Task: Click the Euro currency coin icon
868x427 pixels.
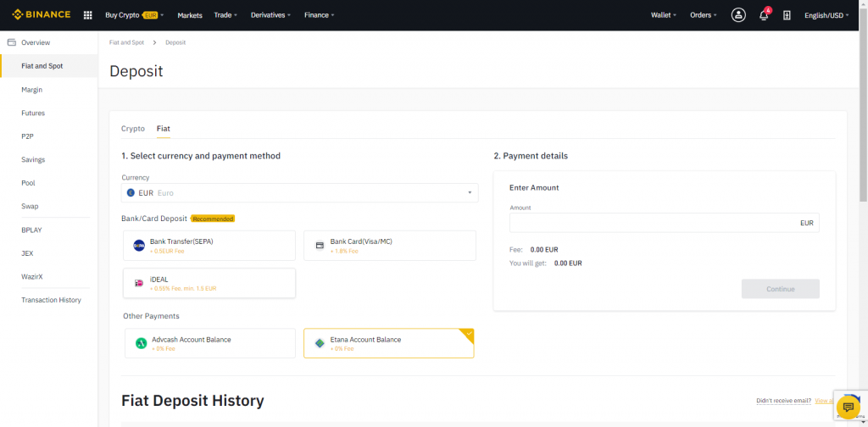Action: pos(131,193)
